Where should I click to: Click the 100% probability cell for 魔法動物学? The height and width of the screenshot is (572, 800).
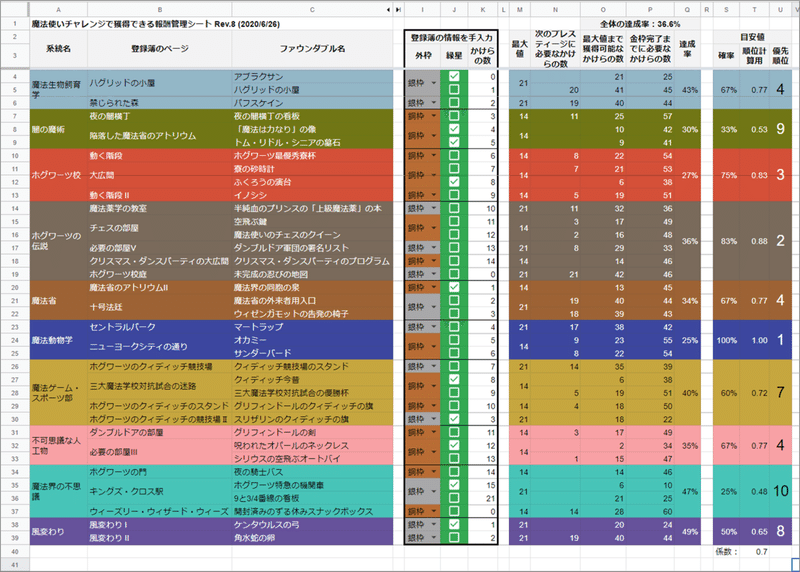point(726,340)
